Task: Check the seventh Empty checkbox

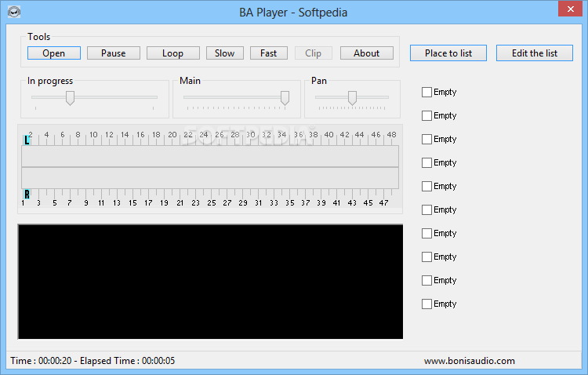Action: pos(426,233)
